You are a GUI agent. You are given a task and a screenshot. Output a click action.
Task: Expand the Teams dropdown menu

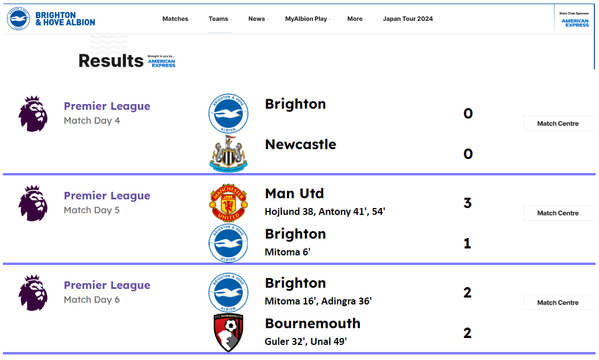pos(220,19)
